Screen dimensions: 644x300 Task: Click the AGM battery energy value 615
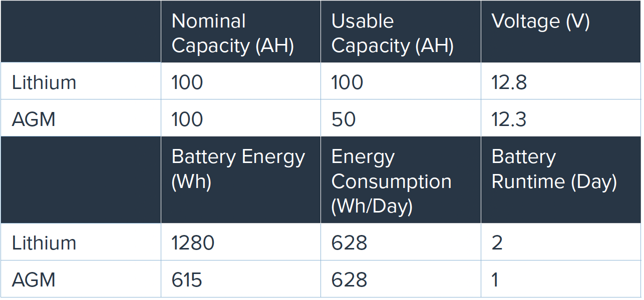click(x=187, y=279)
